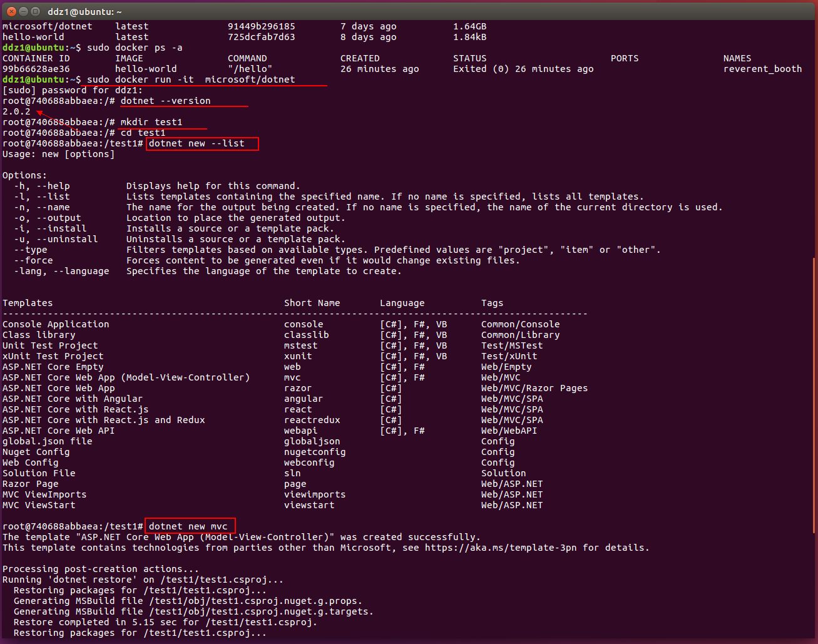
Task: Click the 'cd test1' command
Action: point(143,133)
